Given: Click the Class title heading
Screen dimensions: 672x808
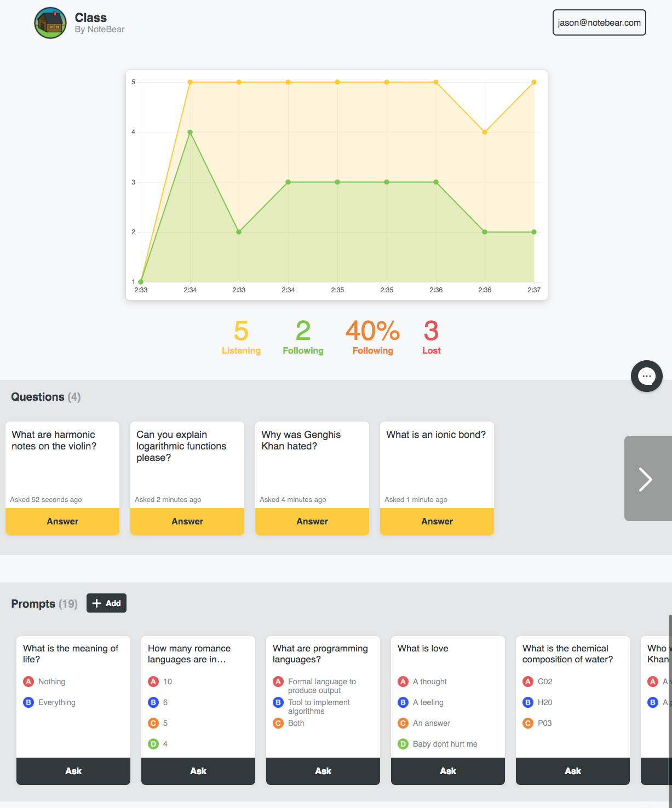Looking at the screenshot, I should pos(91,18).
